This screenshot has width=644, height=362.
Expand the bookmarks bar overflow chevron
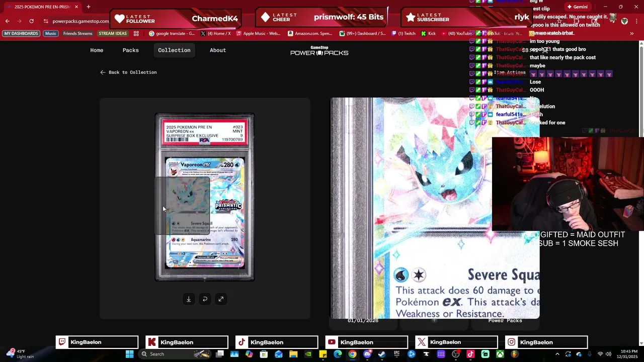631,34
